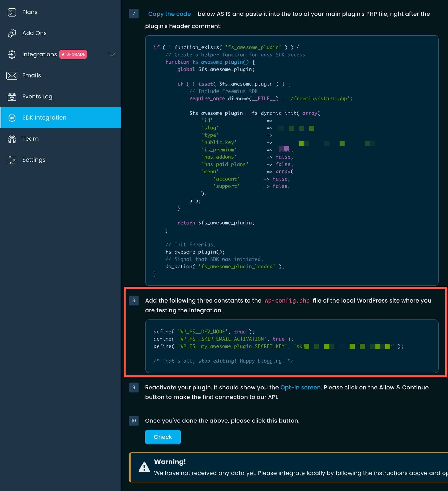Viewport: 448px width, 491px height.
Task: Click the Events Log calendar icon
Action: pyautogui.click(x=12, y=96)
